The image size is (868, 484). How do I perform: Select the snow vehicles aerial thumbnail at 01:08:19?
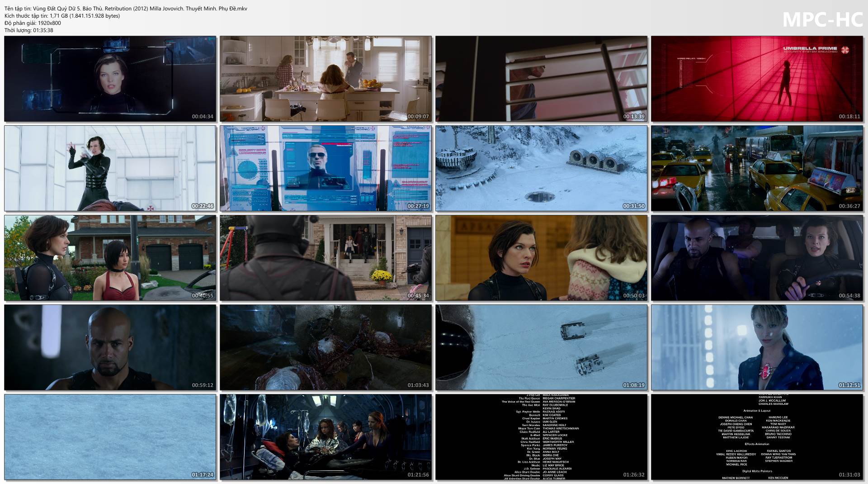(542, 348)
